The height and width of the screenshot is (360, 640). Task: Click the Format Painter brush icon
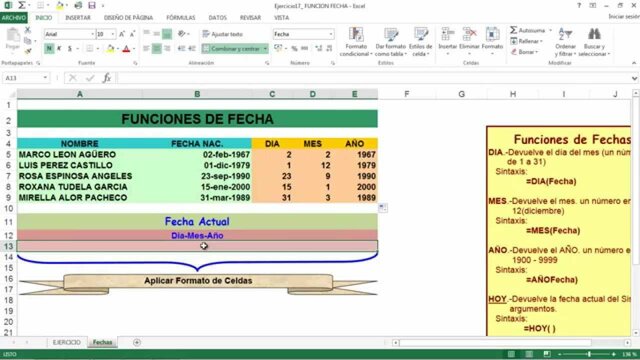28,51
